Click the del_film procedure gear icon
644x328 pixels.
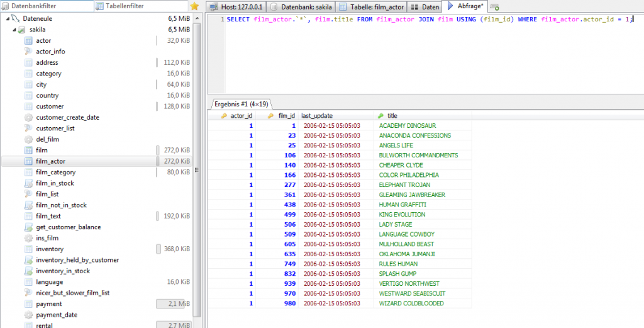click(28, 139)
